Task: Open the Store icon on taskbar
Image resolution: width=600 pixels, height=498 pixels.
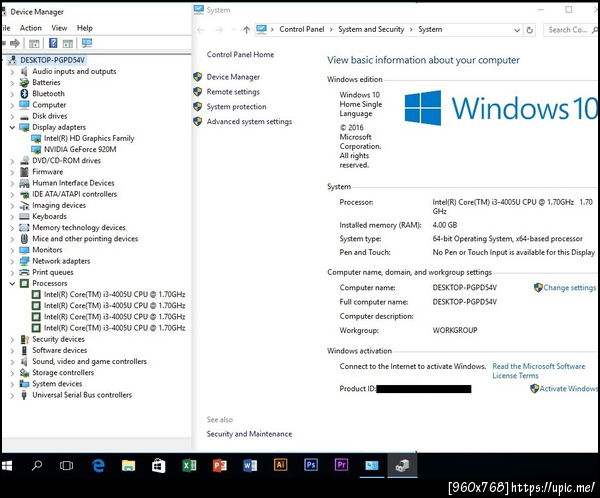Action: coord(158,465)
